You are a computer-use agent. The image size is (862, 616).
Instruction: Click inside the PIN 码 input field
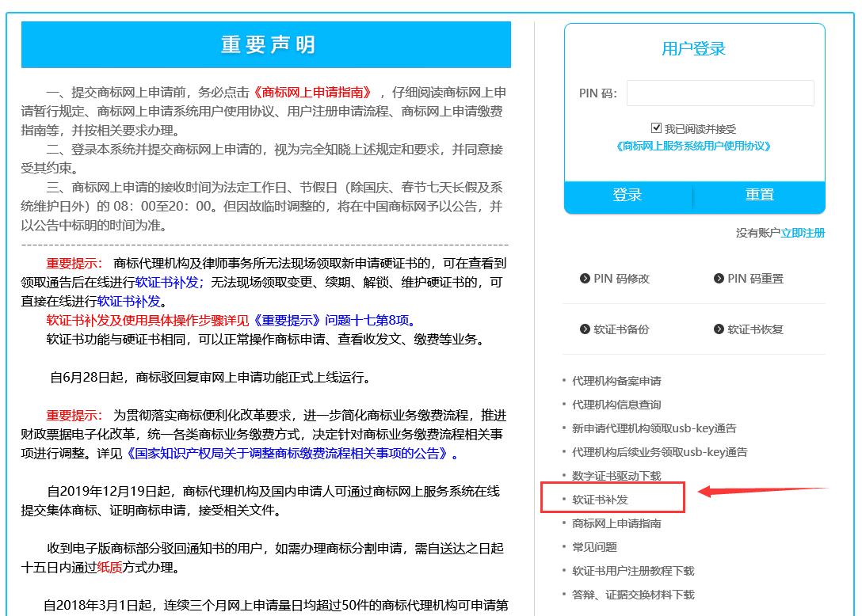coord(719,93)
